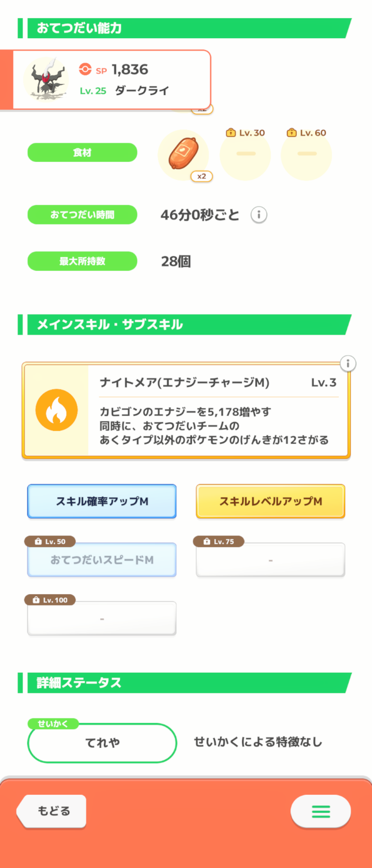372x868 pixels.
Task: Tap the 最大所持数 label
Action: pos(82,261)
